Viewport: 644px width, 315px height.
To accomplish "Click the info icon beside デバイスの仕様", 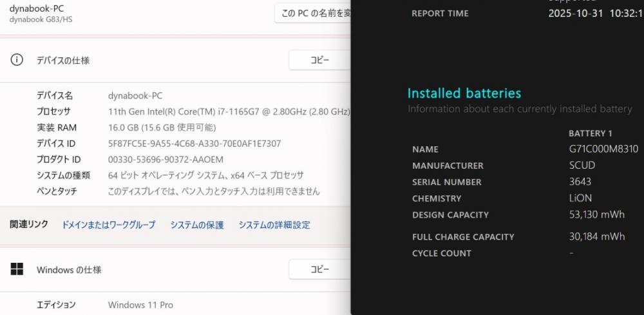I will 17,60.
